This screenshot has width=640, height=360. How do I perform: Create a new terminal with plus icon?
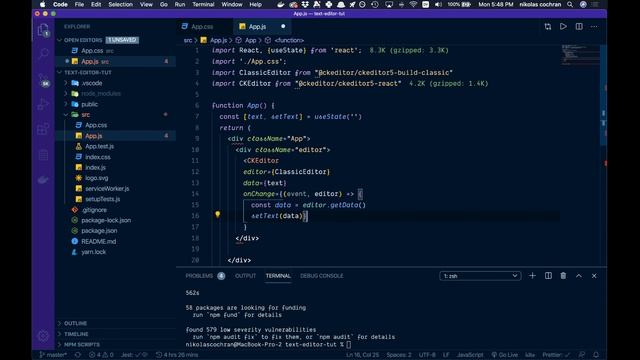[x=532, y=276]
